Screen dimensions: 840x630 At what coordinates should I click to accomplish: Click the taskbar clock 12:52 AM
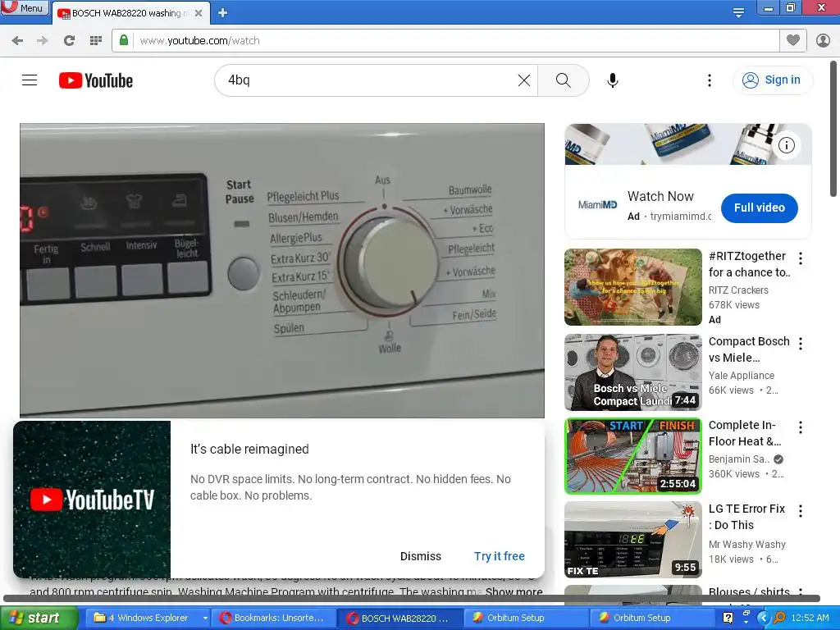tap(810, 618)
